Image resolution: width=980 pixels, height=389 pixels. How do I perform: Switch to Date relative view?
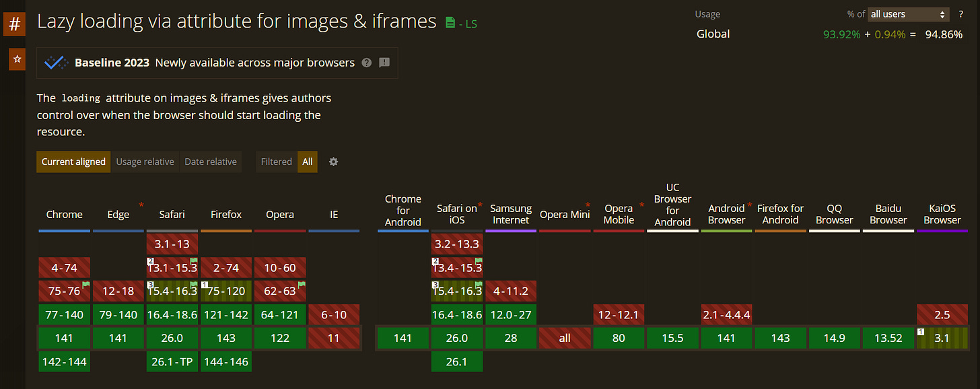[x=211, y=162]
